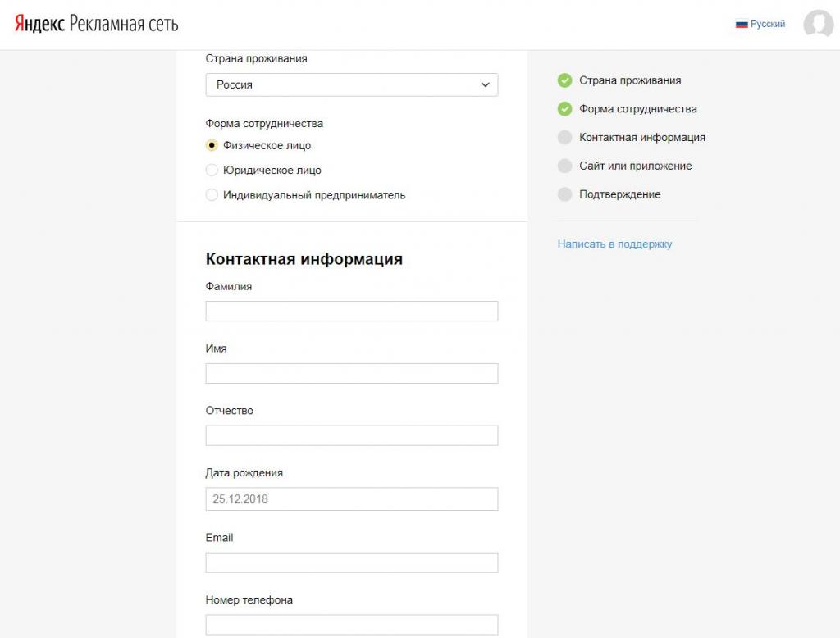Open the Страна проживания dropdown

351,84
